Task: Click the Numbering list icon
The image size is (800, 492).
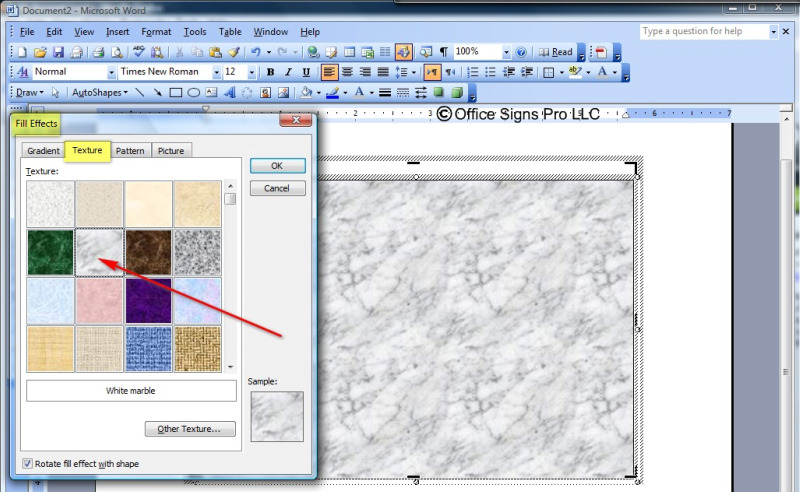Action: tap(472, 73)
